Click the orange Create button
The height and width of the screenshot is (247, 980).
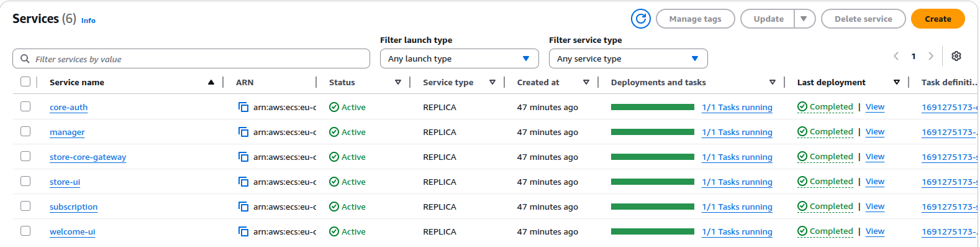pos(938,19)
